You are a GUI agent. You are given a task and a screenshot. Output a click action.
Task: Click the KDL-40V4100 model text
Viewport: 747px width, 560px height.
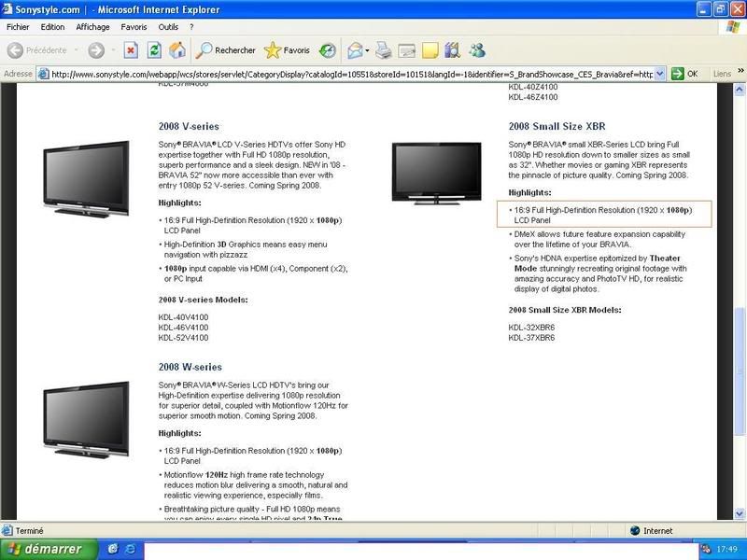[183, 317]
